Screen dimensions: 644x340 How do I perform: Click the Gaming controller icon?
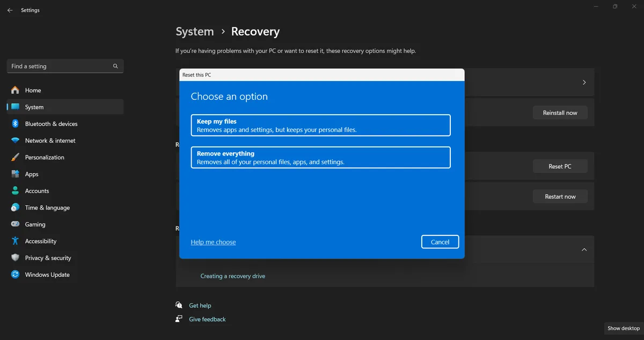15,224
